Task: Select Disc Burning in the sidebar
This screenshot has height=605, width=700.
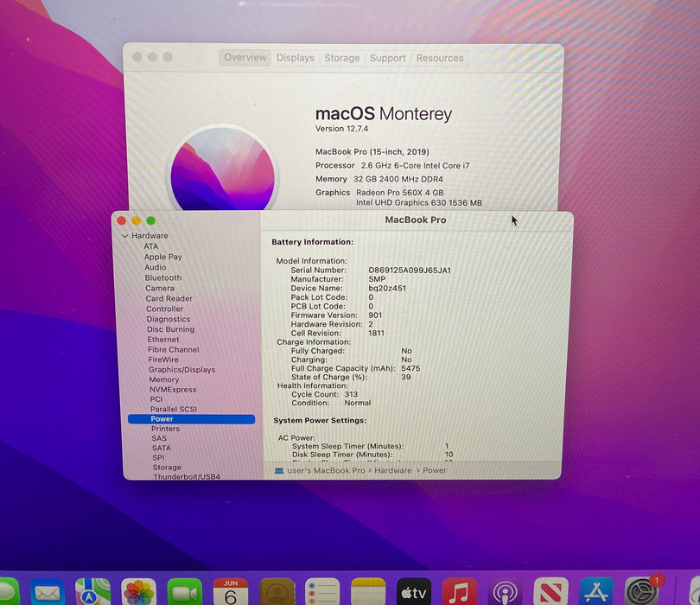Action: click(170, 329)
